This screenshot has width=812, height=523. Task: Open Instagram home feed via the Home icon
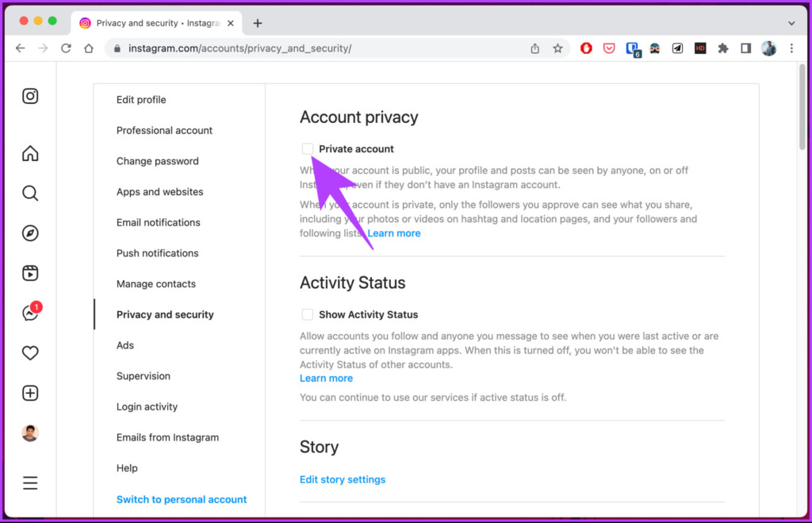coord(29,153)
